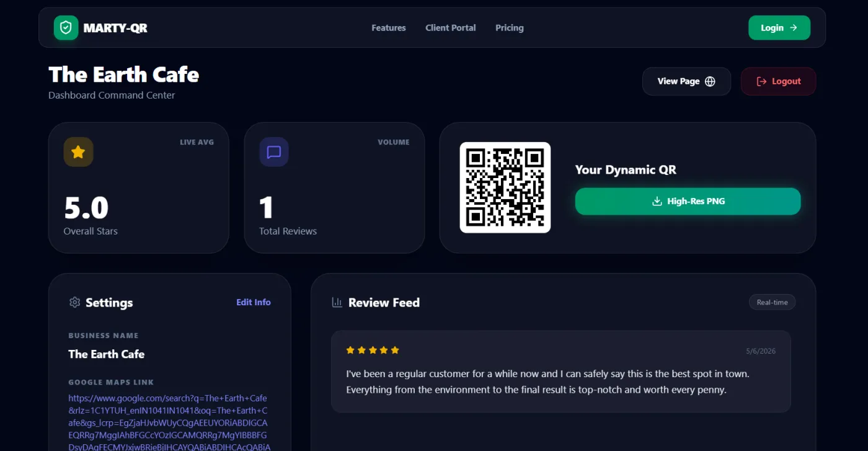Open the Client Portal nav item
This screenshot has height=451, width=868.
[x=451, y=28]
